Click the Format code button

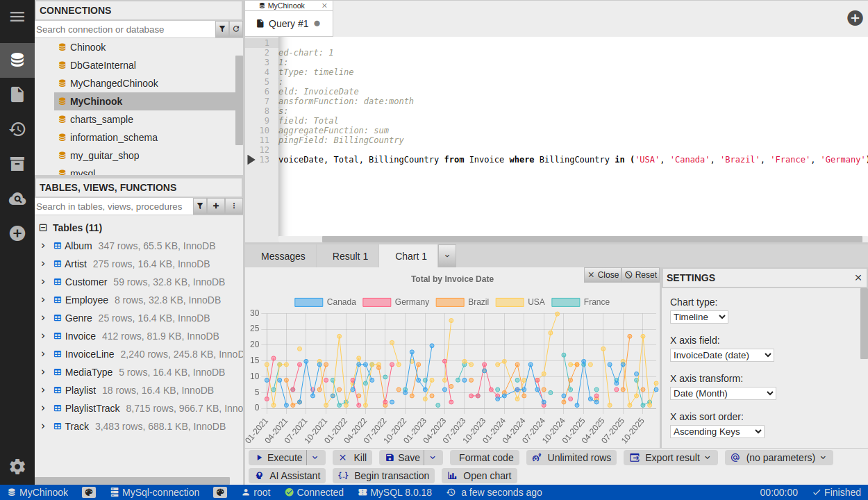pyautogui.click(x=485, y=458)
